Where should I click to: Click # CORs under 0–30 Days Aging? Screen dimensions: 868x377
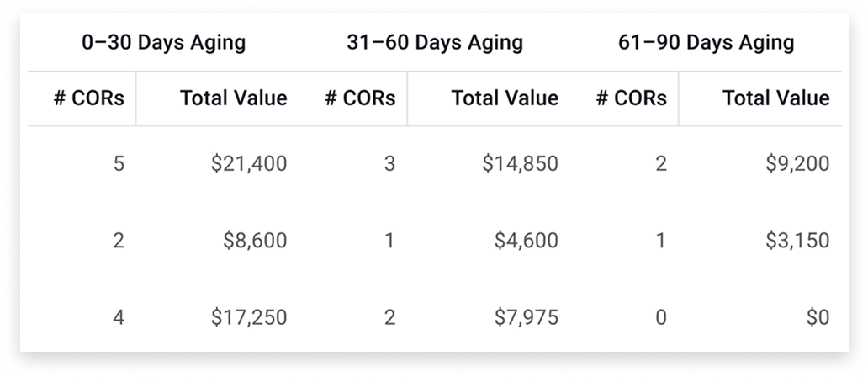pyautogui.click(x=89, y=98)
